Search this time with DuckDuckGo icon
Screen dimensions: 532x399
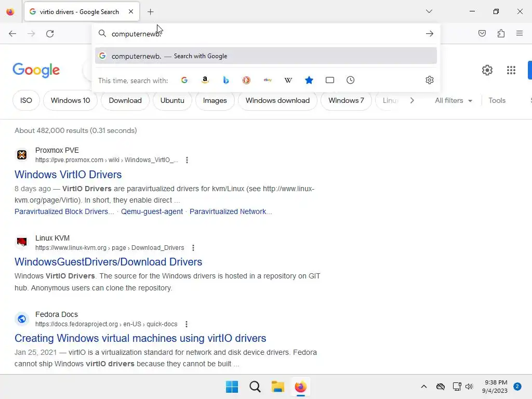(247, 80)
